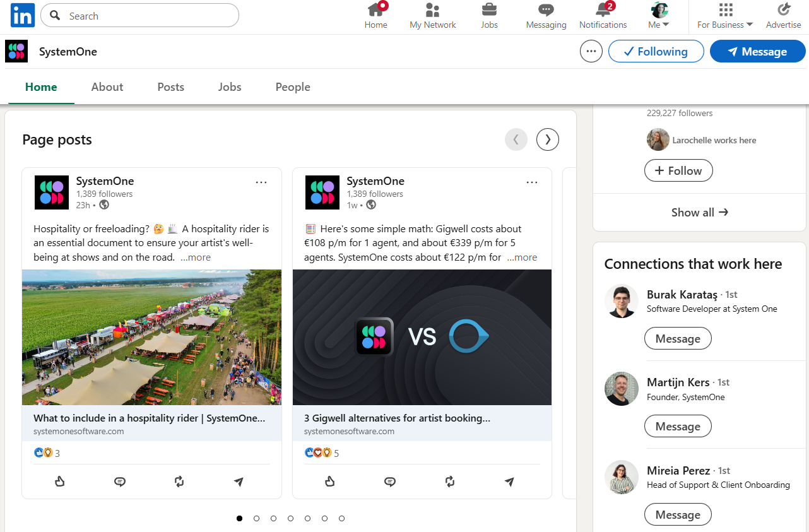Expand ...more on Gigwell post

click(522, 257)
